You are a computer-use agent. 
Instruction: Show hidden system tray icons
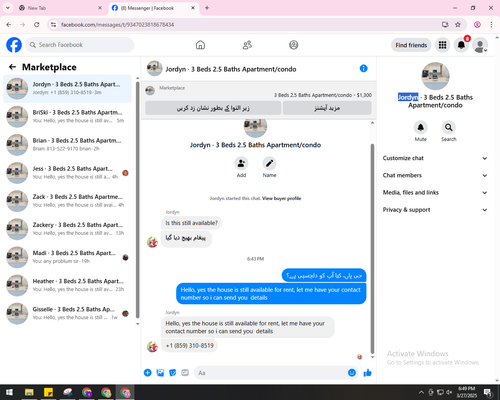(421, 392)
